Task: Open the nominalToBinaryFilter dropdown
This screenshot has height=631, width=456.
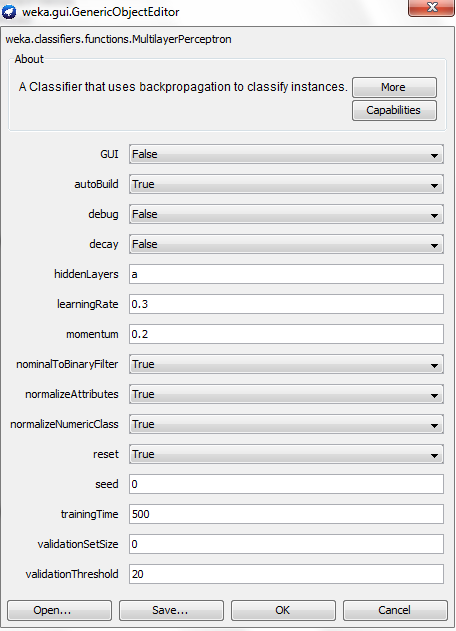Action: (286, 364)
